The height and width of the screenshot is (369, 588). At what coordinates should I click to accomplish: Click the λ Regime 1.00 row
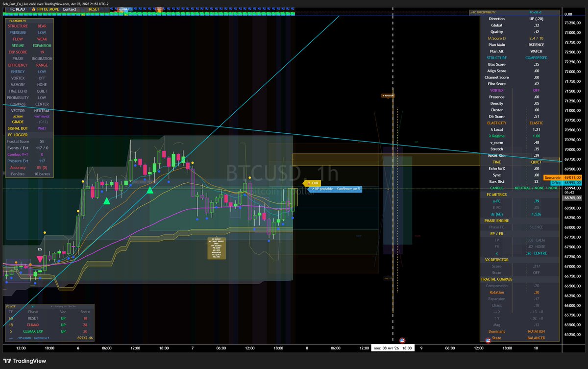[519, 136]
